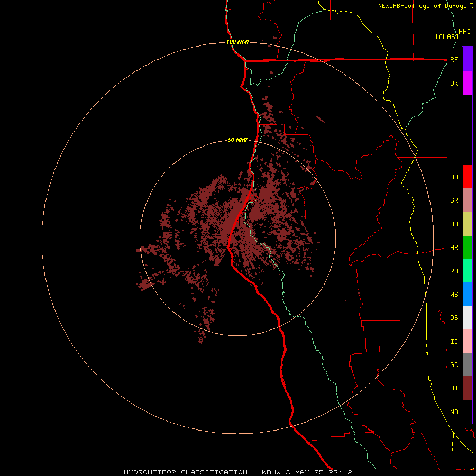This screenshot has width=476, height=476.
Task: Click the white DS legend swatch
Action: click(x=467, y=317)
